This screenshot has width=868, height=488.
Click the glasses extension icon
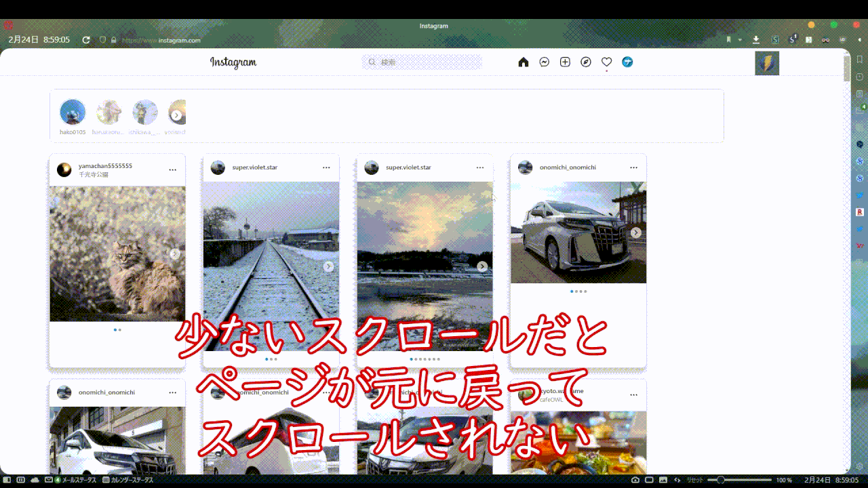[x=825, y=40]
